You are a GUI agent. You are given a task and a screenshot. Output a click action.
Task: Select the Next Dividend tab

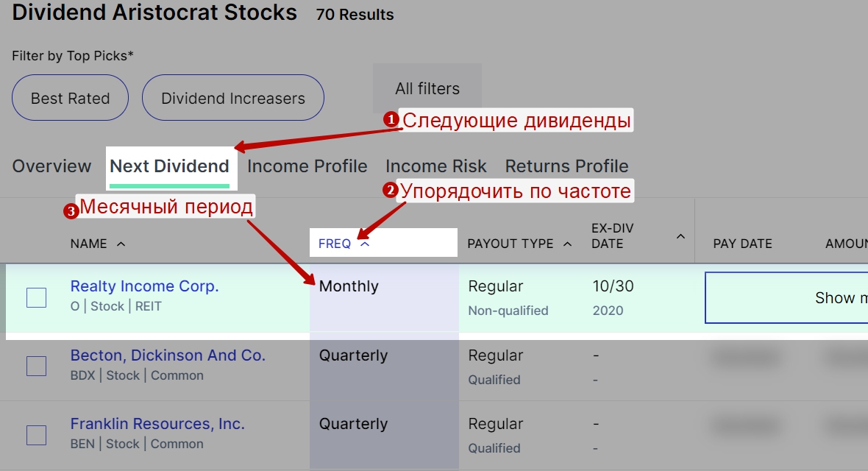[x=169, y=166]
